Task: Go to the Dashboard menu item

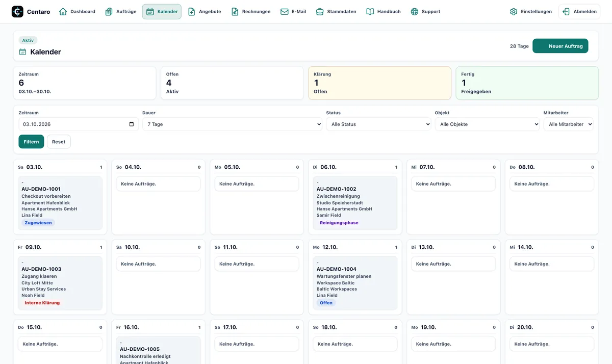Action: coord(77,12)
